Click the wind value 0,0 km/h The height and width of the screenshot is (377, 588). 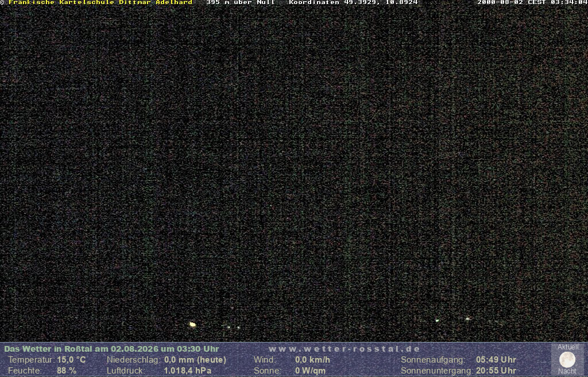(312, 360)
